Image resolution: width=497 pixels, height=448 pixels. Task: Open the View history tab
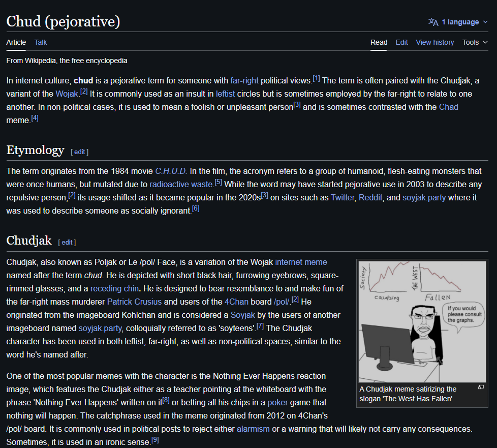(x=434, y=42)
